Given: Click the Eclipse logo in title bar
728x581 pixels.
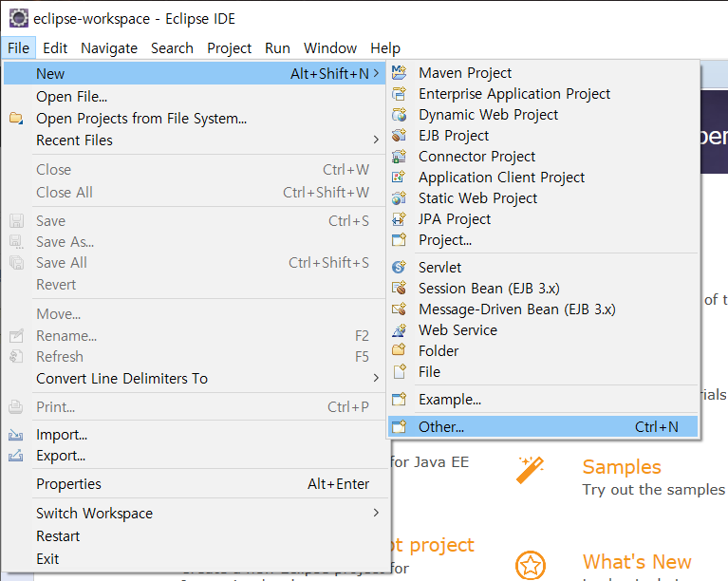Looking at the screenshot, I should point(19,19).
